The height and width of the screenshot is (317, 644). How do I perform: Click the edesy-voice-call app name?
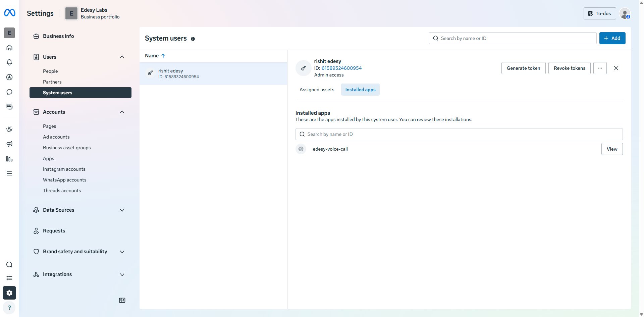point(330,149)
